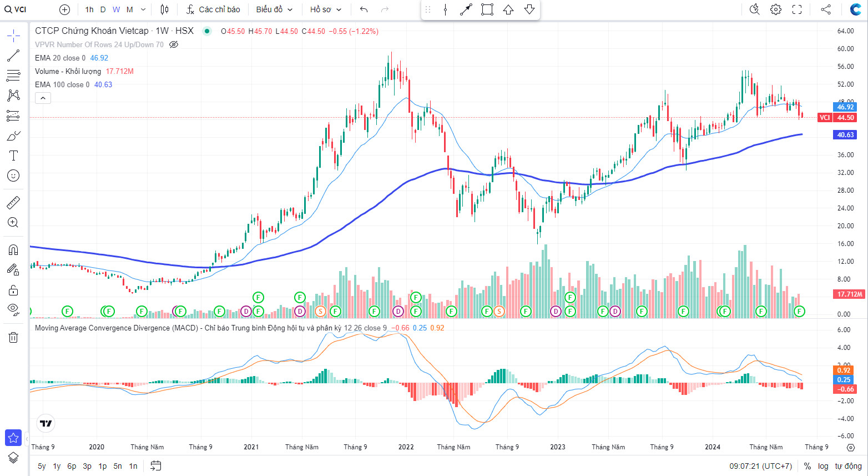The image size is (868, 476).
Task: Enter fullscreen chart mode
Action: 797,9
